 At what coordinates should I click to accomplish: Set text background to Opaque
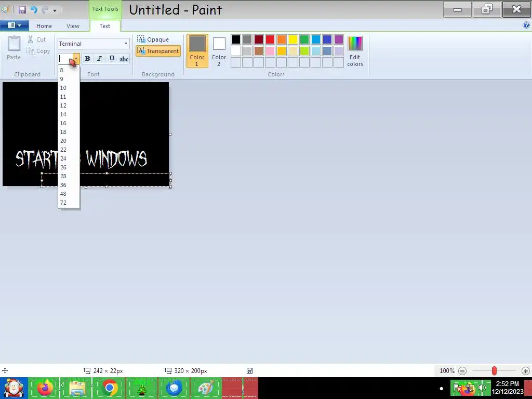click(x=153, y=39)
